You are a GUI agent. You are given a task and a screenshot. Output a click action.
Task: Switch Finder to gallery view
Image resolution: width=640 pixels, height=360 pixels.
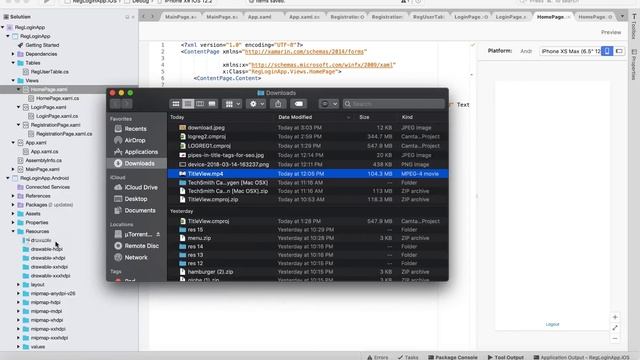212,104
